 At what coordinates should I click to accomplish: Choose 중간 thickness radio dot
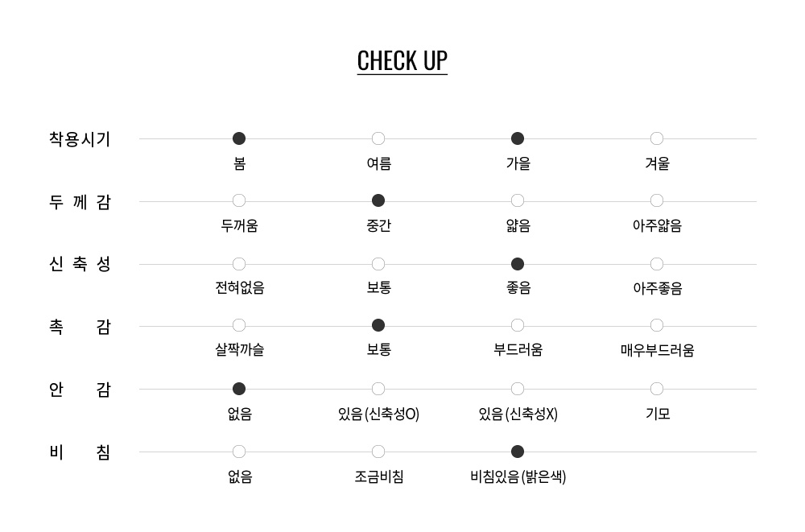point(378,200)
